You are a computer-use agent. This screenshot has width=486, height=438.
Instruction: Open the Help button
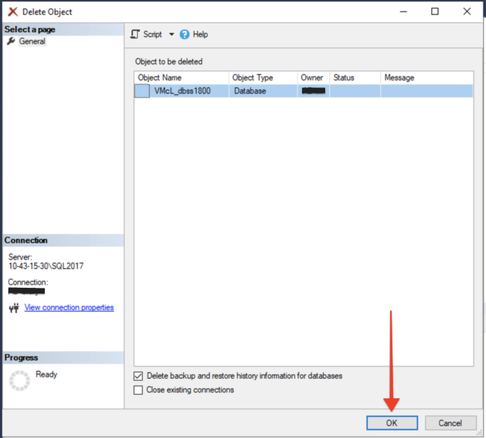(194, 34)
